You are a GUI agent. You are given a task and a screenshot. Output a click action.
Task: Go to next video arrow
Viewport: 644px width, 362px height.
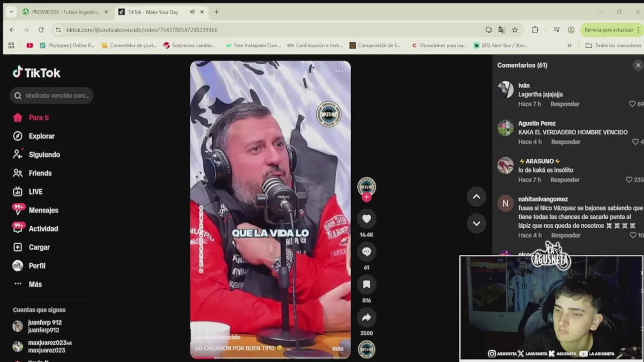(x=476, y=223)
